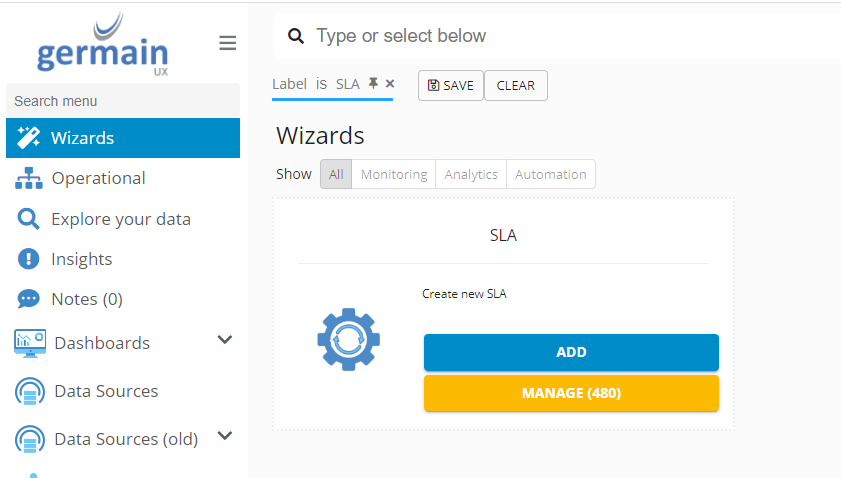Remove the SLA label filter
The height and width of the screenshot is (478, 841).
[x=390, y=85]
